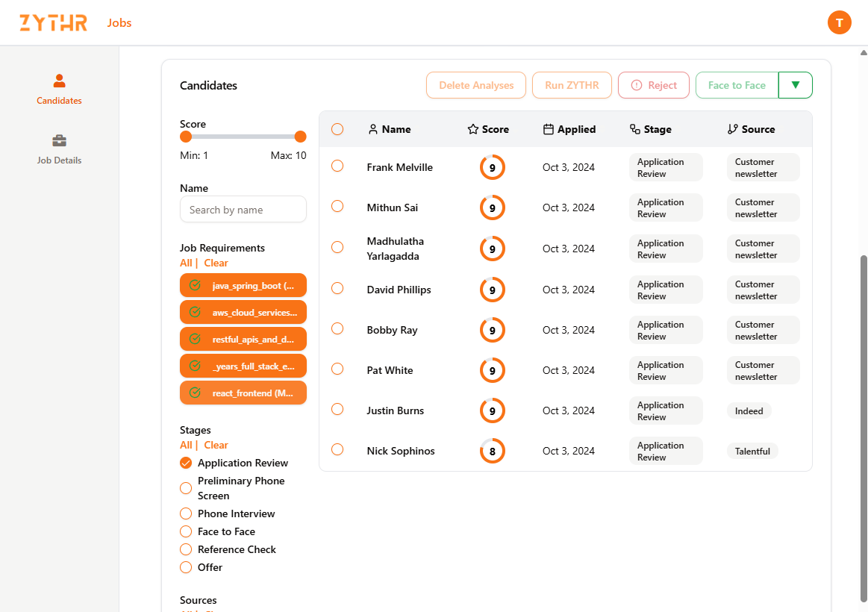The image size is (868, 612).
Task: Uncheck the Application Review stage filter
Action: (186, 463)
